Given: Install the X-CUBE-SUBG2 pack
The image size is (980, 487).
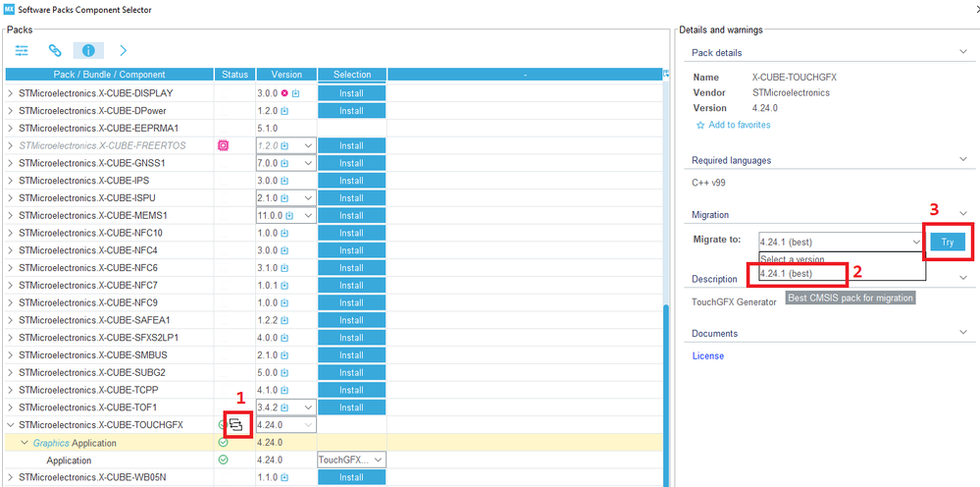Looking at the screenshot, I should point(351,372).
